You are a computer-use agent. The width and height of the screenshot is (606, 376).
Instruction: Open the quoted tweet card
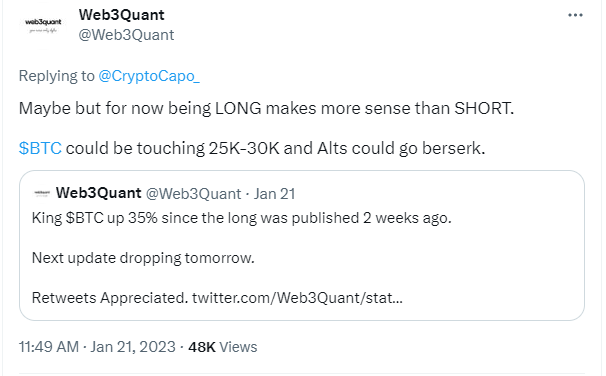click(x=302, y=245)
